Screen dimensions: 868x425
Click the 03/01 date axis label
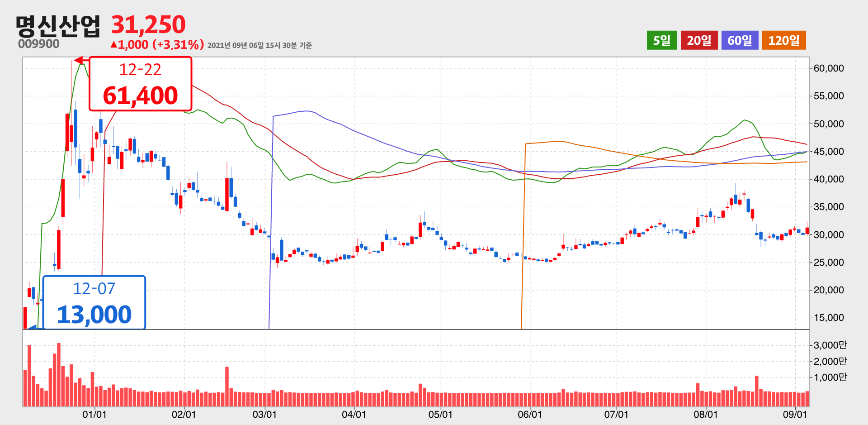264,415
